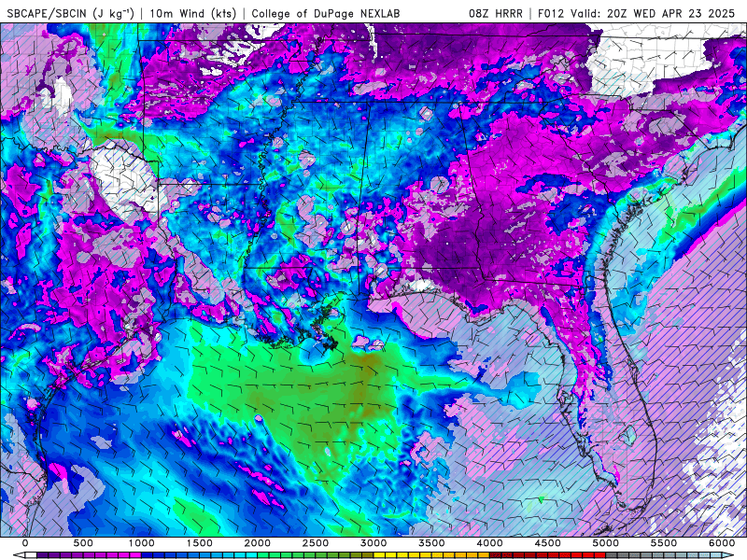Viewport: 747px width, 560px height.
Task: Click the left arrow end of the color bar
Action: pyautogui.click(x=19, y=555)
